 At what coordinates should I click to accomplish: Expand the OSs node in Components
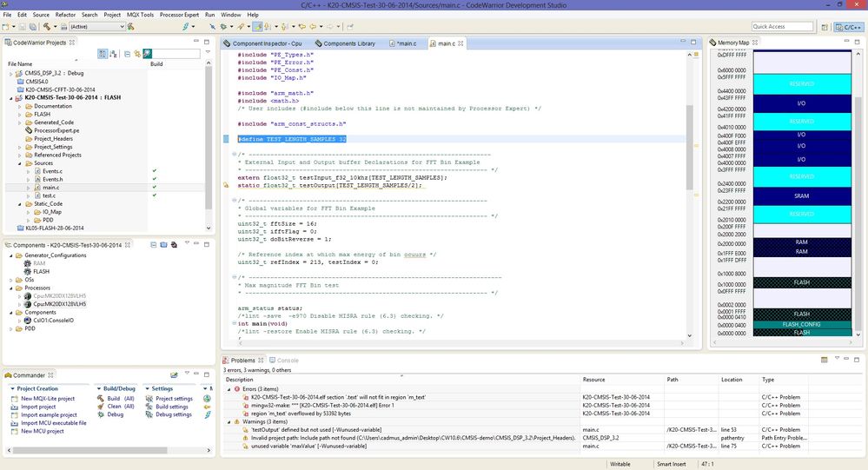pyautogui.click(x=10, y=280)
